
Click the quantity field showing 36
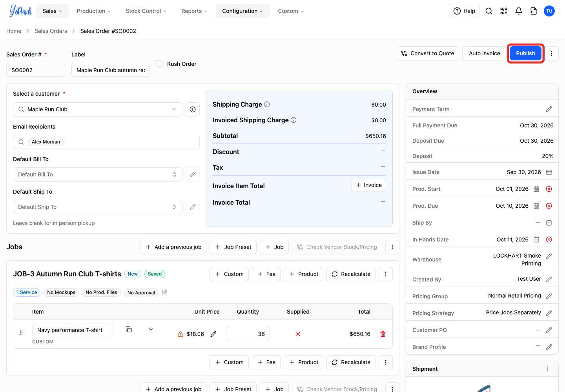pyautogui.click(x=248, y=334)
